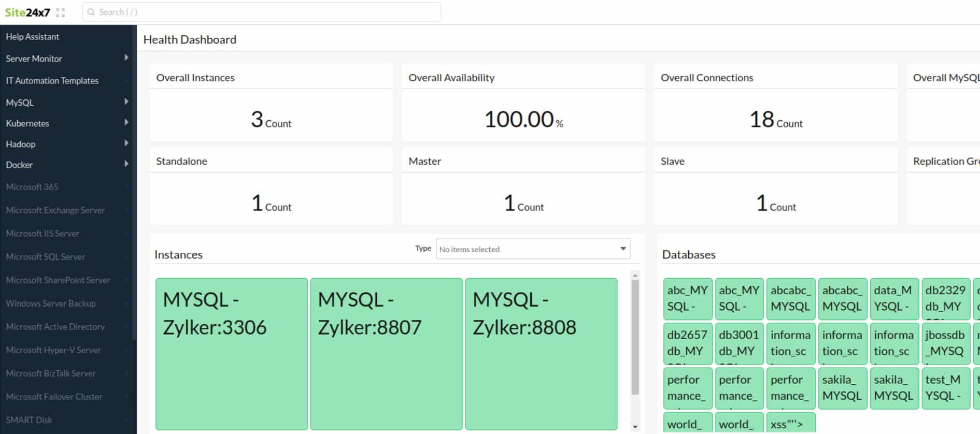Open Microsoft IIS Server item

point(42,234)
